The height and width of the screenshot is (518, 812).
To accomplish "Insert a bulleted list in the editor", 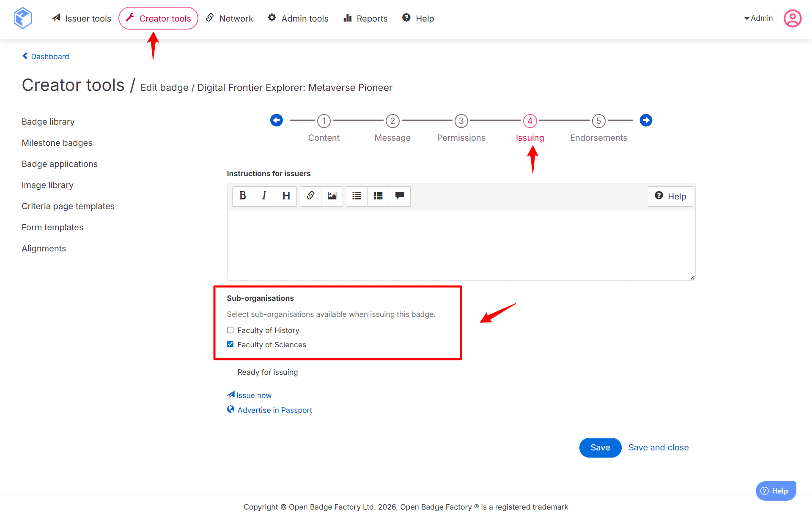I will pyautogui.click(x=357, y=196).
